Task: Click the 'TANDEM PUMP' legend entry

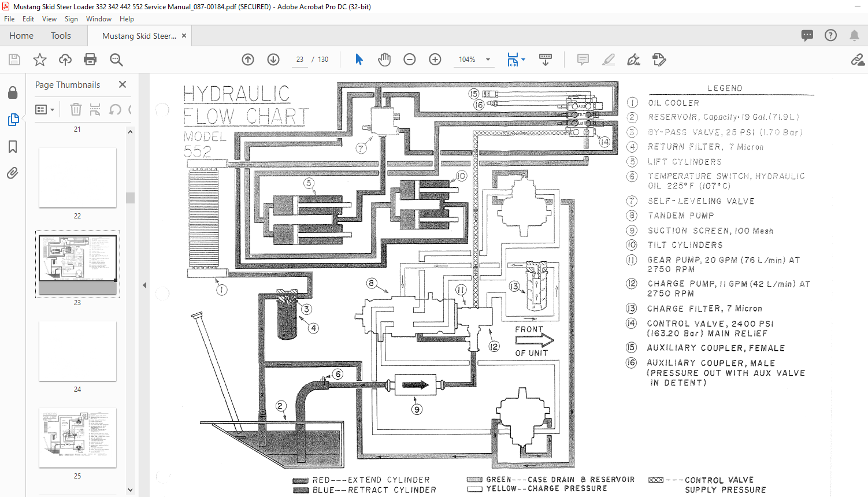Action: [x=681, y=216]
